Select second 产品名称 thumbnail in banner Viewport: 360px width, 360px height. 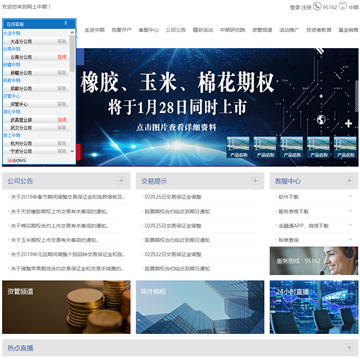[x=265, y=147]
